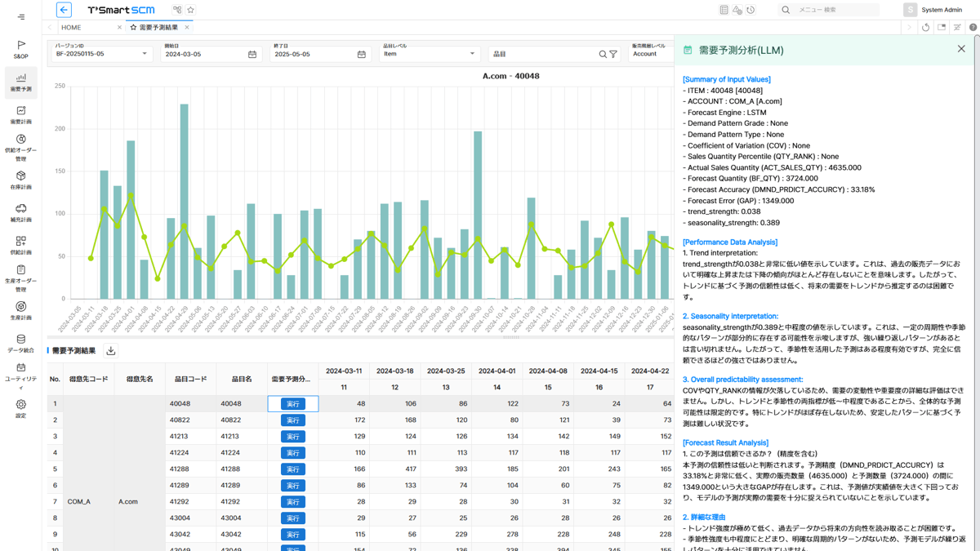Open 補充計画 truck icon in sidebar
980x551 pixels.
click(x=21, y=213)
